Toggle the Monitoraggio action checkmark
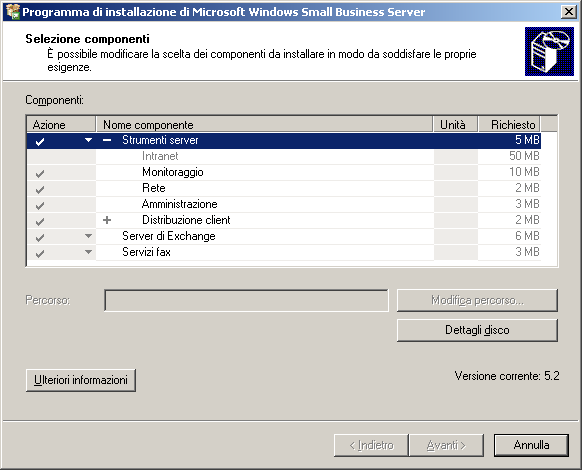Screen dimensions: 582x470 pos(40,173)
